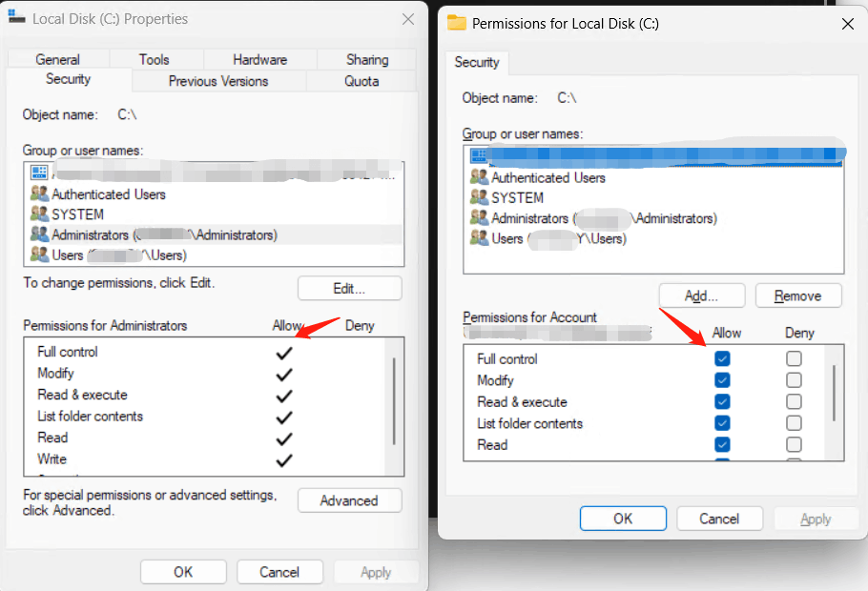868x591 pixels.
Task: Open Advanced security settings
Action: point(349,500)
